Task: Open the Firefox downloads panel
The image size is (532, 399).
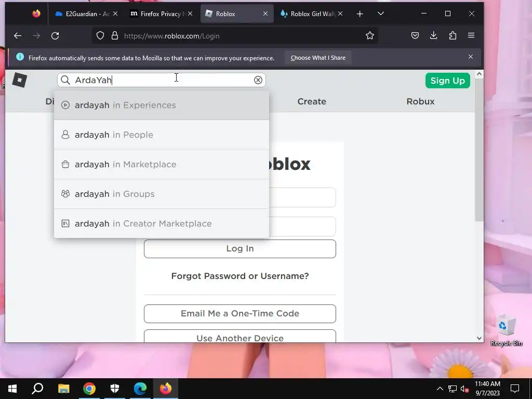Action: pyautogui.click(x=434, y=36)
